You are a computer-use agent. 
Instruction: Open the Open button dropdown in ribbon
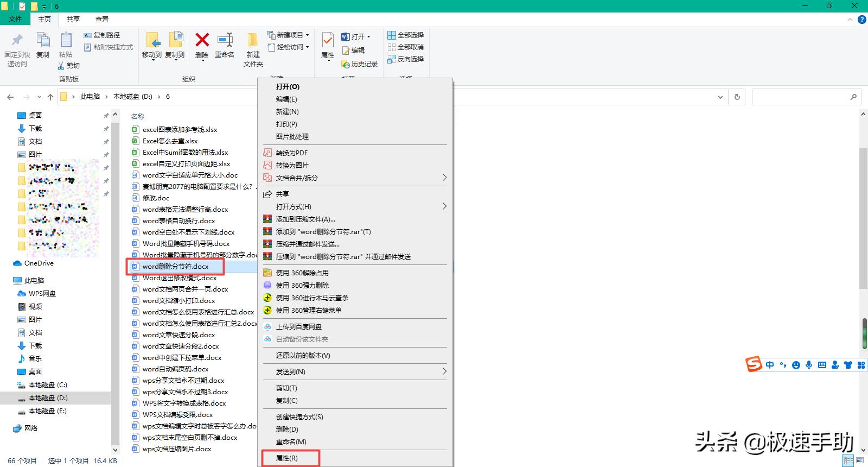[x=369, y=37]
